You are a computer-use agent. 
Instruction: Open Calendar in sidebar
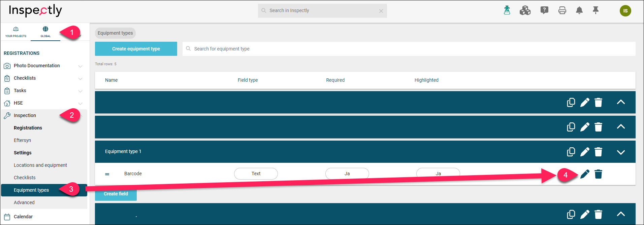click(x=23, y=217)
